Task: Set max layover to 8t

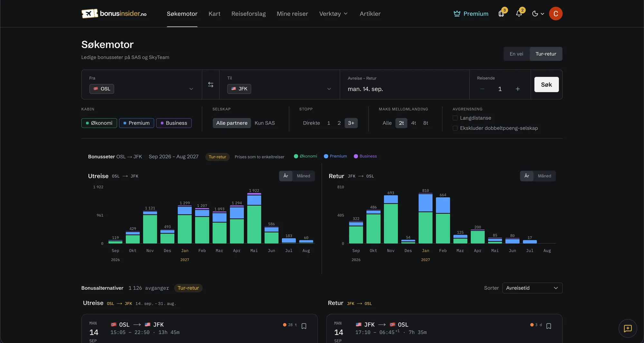Action: 426,123
